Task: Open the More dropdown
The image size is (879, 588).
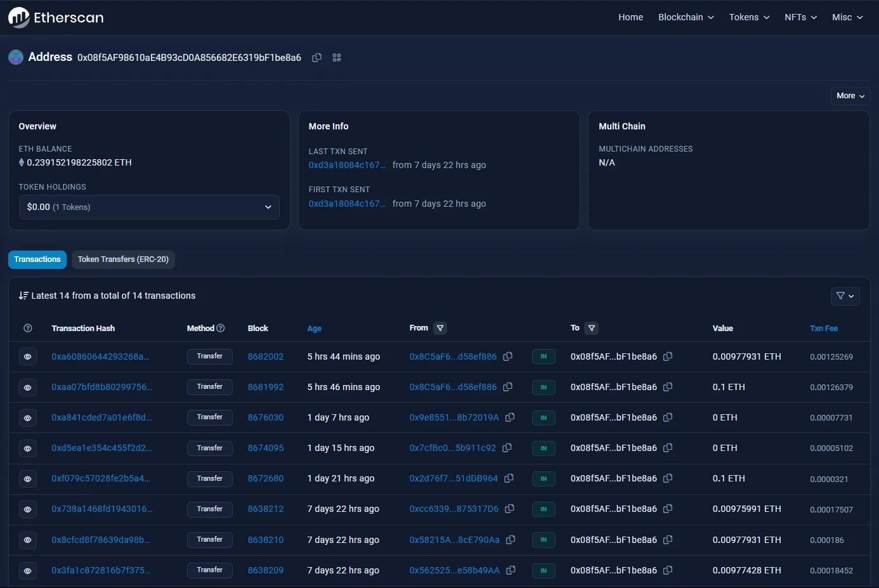Action: (850, 96)
